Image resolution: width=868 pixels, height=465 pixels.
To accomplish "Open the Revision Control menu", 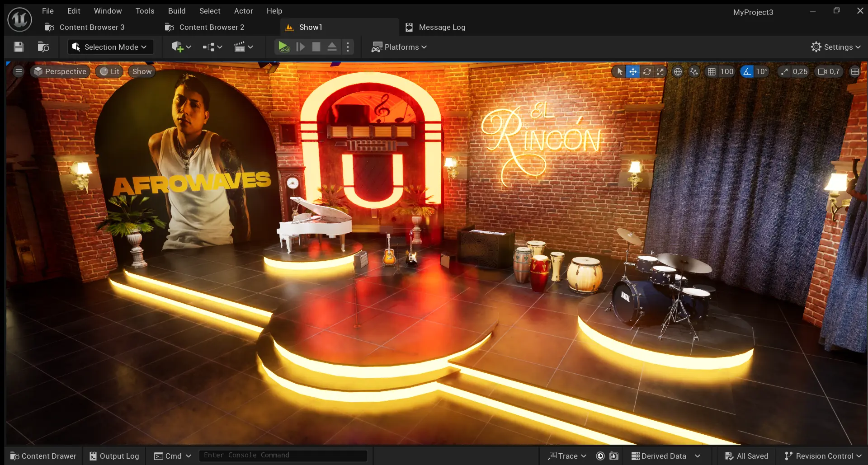I will click(823, 456).
